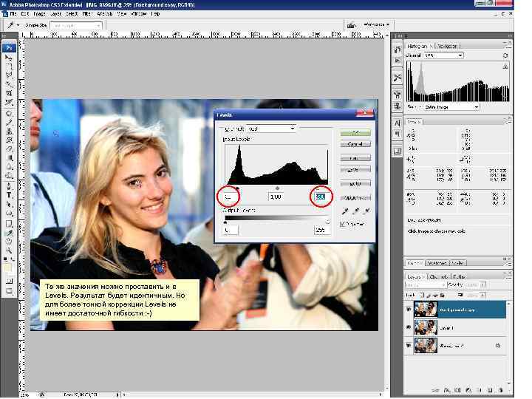Open the layer blend mode dropdown
This screenshot has height=399, width=532.
425,284
